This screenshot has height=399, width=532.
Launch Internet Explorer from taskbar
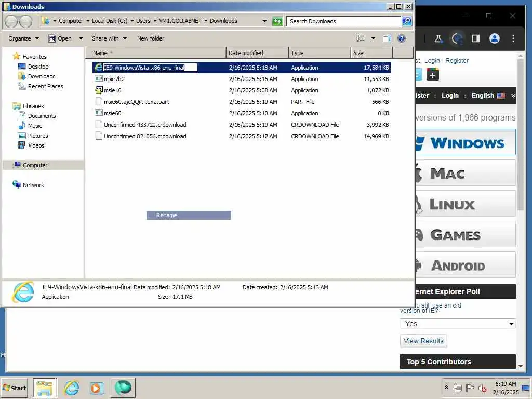coord(72,388)
